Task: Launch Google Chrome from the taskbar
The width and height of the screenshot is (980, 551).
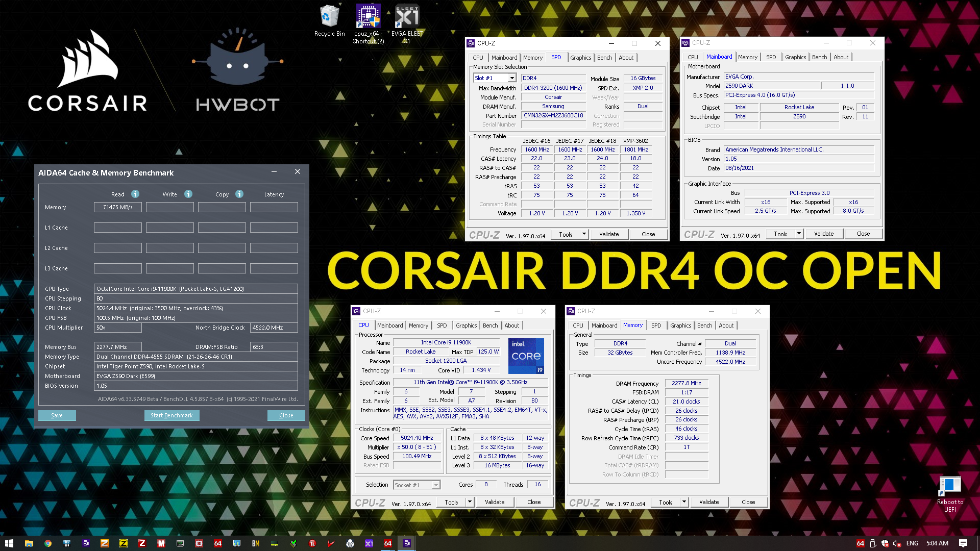Action: tap(47, 543)
